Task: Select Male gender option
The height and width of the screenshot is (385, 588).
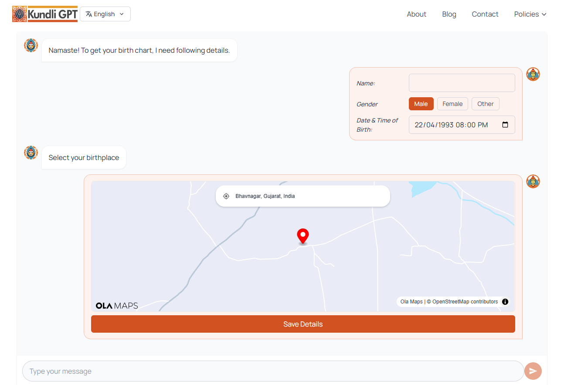Action: point(421,104)
